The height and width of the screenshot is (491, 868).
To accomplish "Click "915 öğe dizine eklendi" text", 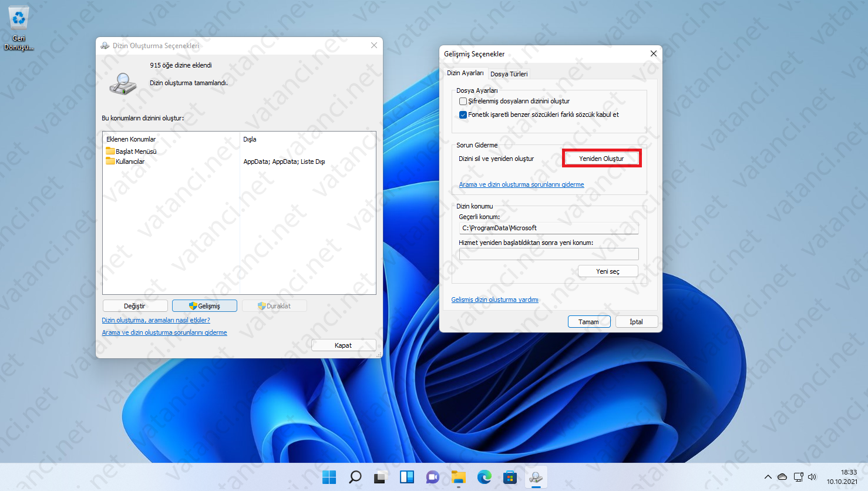I will click(181, 65).
